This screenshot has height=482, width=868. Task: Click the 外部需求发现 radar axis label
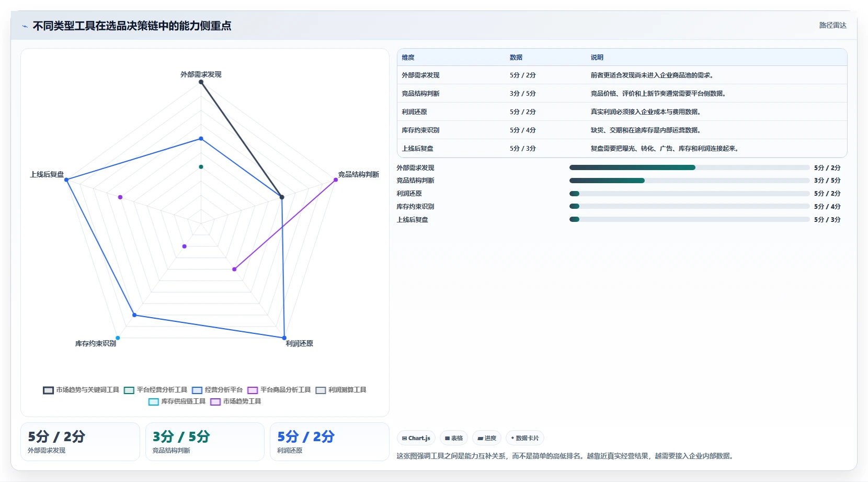(201, 74)
